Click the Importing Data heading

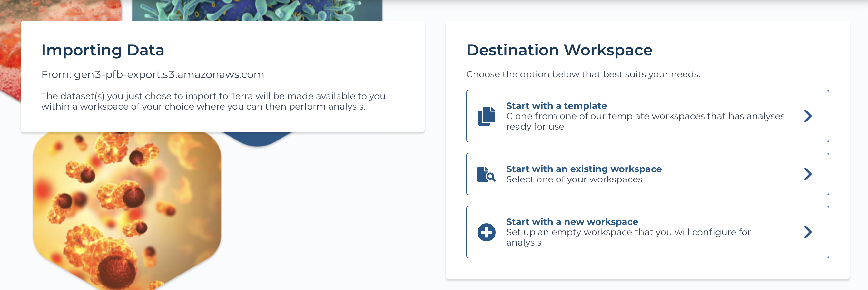coord(103,50)
